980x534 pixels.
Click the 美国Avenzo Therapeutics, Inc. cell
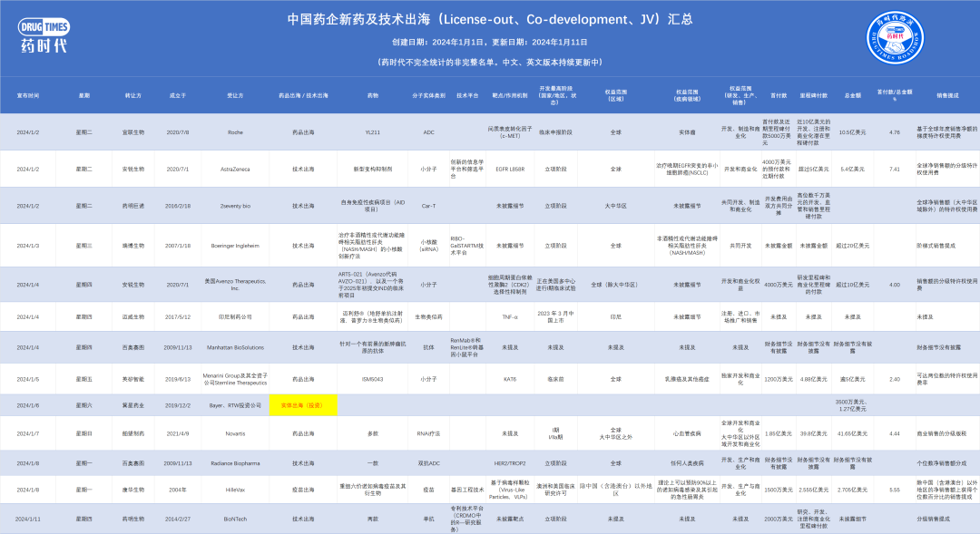coord(235,285)
